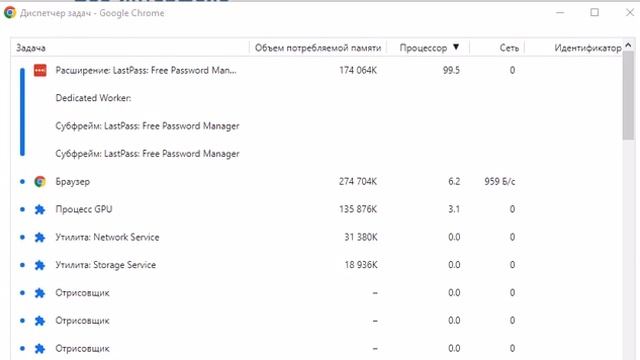Click puzzle icon for Storage Service
The image size is (640, 360).
40,265
